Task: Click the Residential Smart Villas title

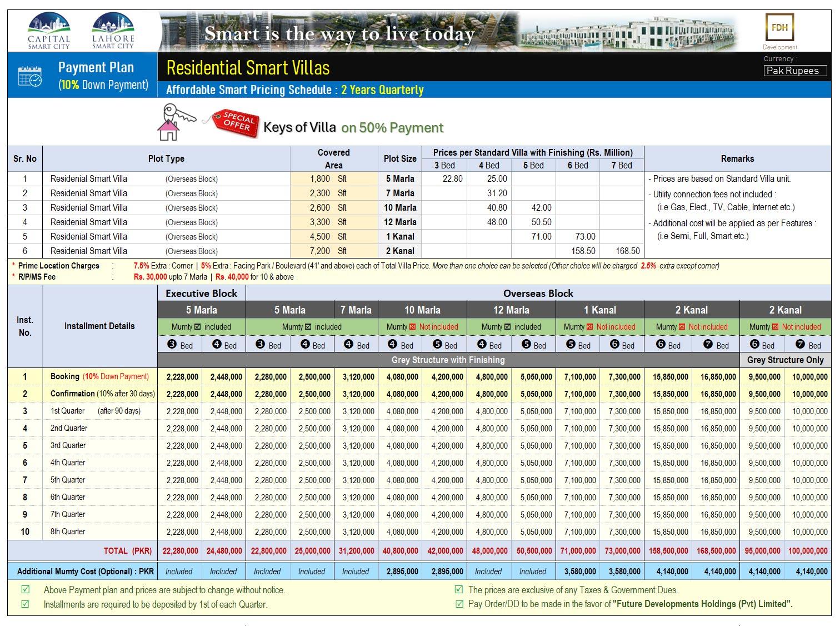Action: point(248,68)
